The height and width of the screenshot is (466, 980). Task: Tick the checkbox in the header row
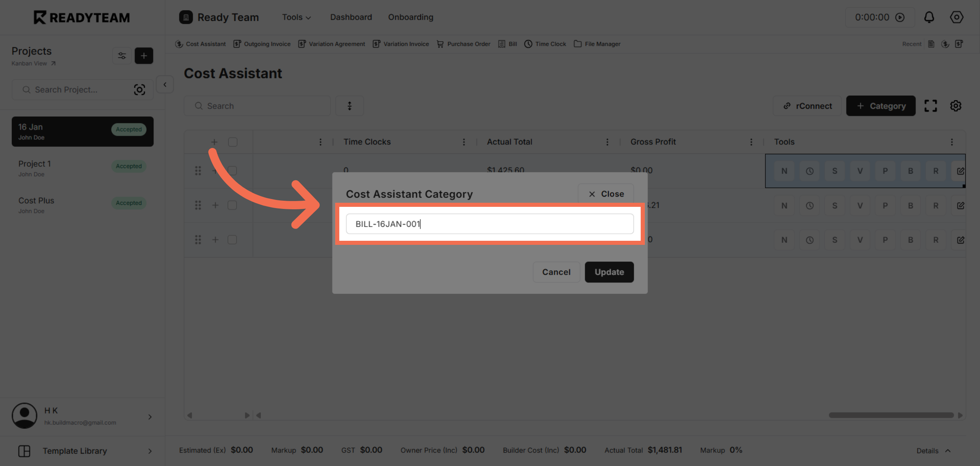coord(232,142)
